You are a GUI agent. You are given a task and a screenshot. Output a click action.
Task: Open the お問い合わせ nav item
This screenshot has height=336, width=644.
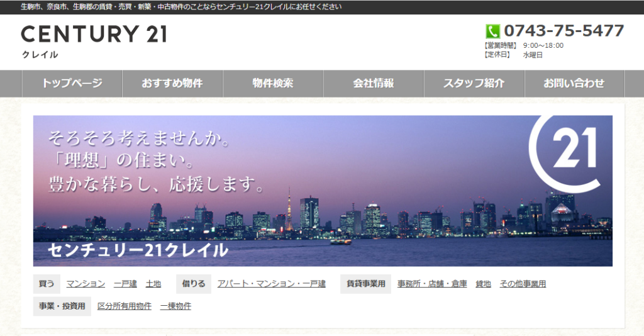574,84
